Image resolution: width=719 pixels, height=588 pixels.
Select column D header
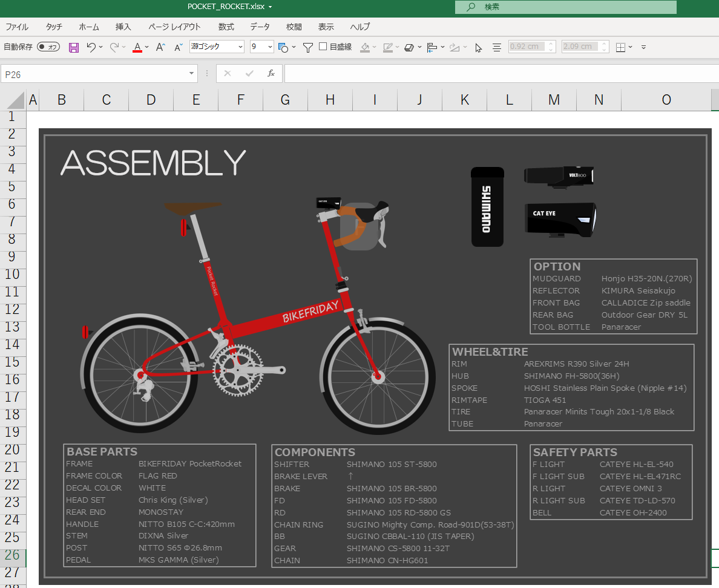[151, 100]
